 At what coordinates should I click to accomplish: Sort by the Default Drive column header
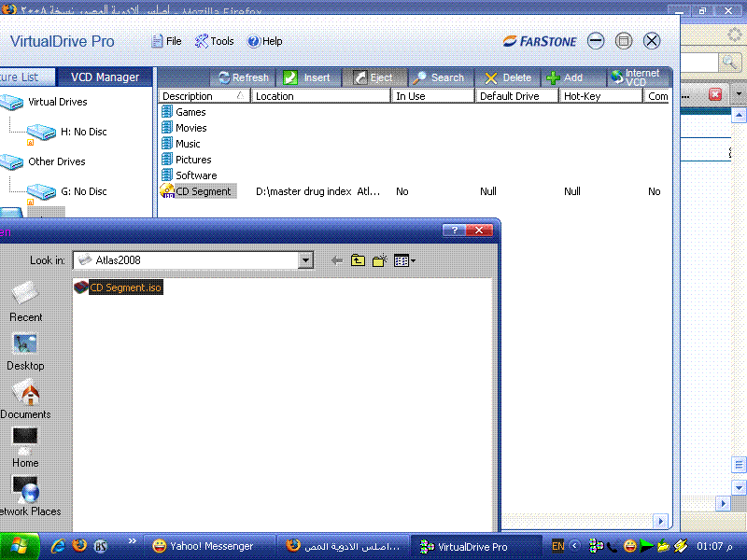517,96
